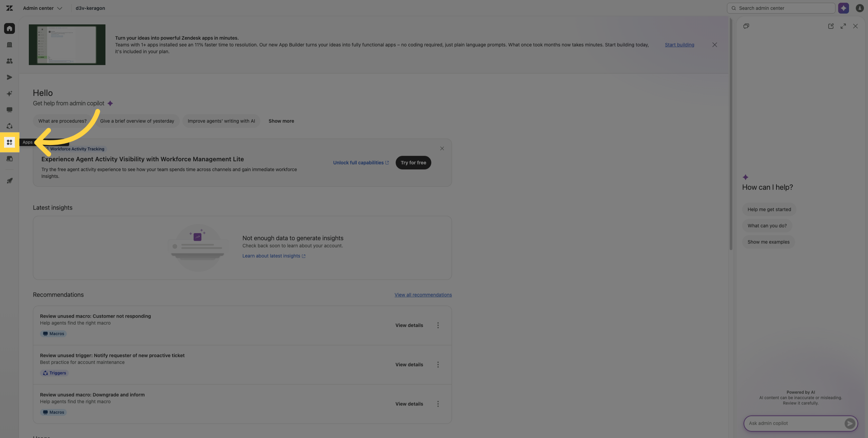Click the Recommendations heading
The width and height of the screenshot is (868, 438).
(58, 295)
